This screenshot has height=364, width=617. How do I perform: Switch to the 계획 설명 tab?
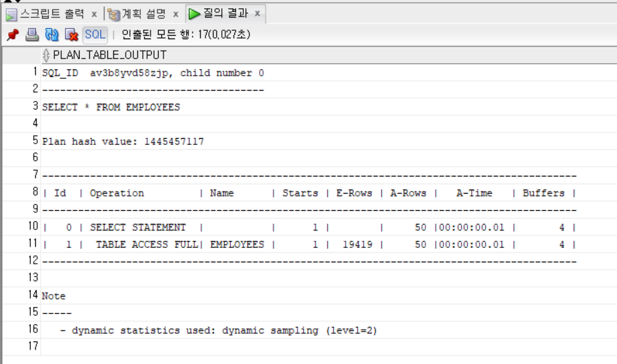click(x=144, y=14)
